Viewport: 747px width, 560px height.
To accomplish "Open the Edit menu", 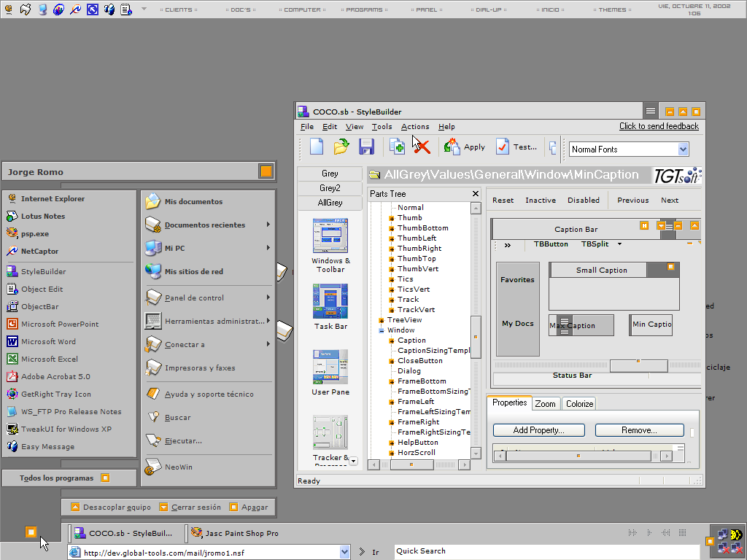I will (x=330, y=127).
